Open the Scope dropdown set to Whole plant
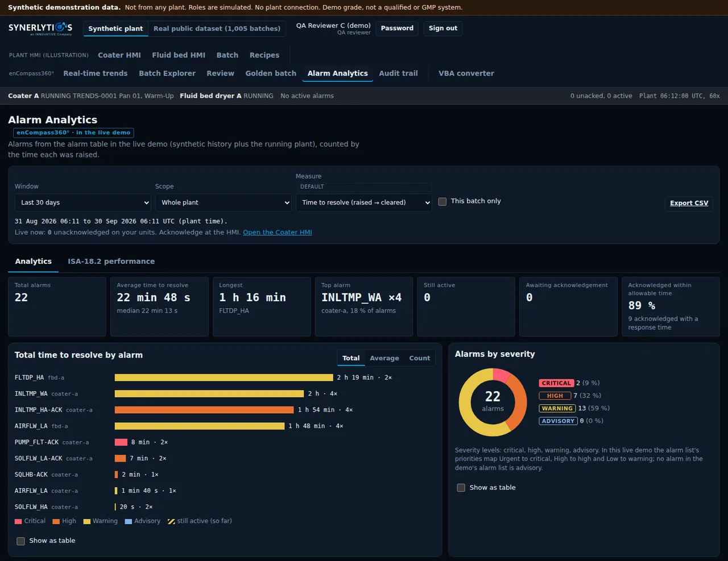728x561 pixels. (x=224, y=202)
